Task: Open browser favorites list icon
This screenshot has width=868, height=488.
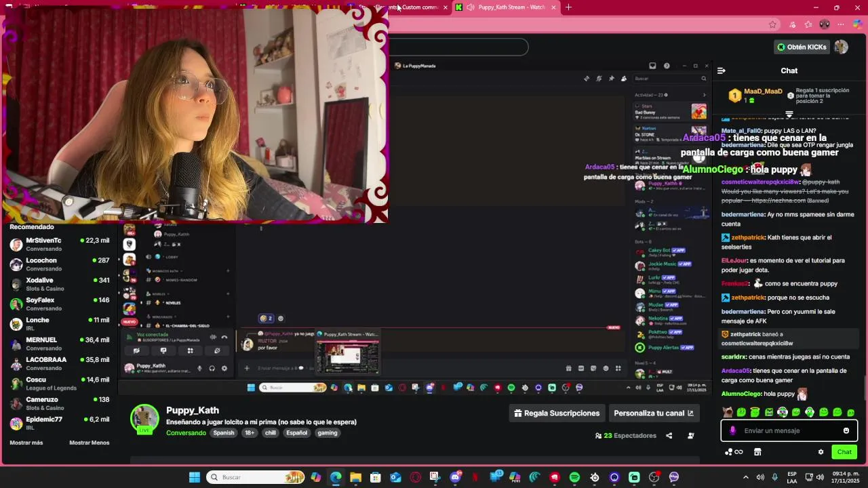Action: click(808, 24)
